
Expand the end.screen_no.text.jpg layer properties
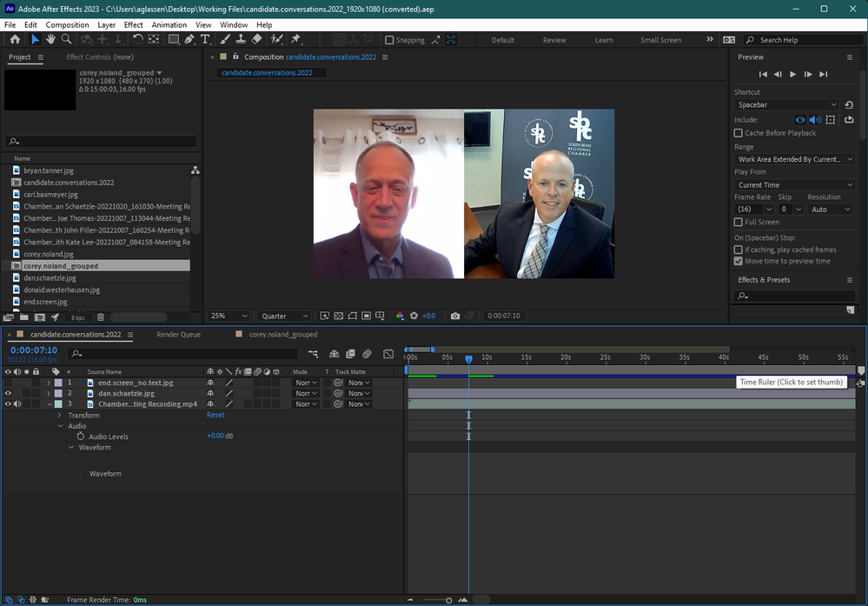[49, 383]
